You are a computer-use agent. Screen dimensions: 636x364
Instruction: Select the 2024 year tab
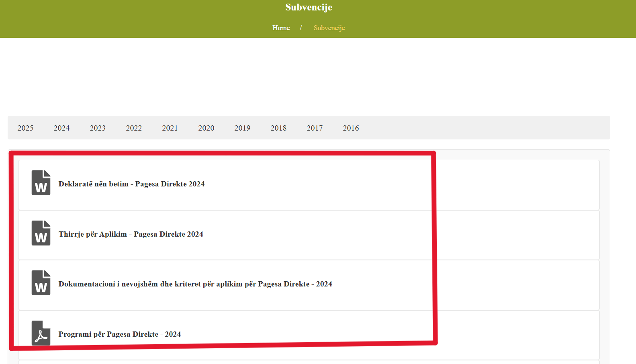click(x=61, y=128)
